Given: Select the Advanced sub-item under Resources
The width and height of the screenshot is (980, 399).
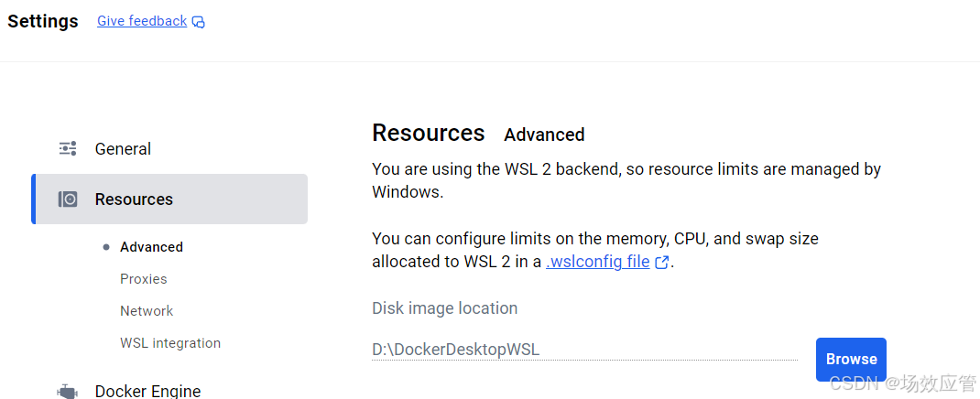Looking at the screenshot, I should coord(151,247).
